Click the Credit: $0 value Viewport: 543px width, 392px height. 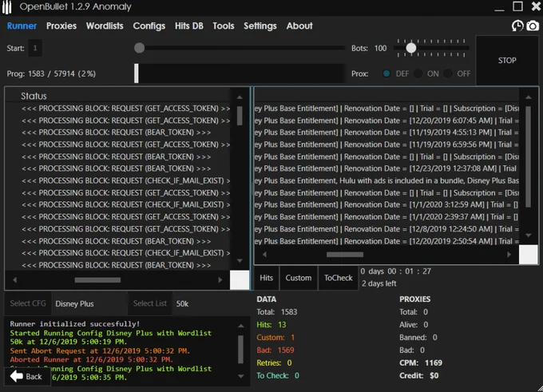(419, 376)
